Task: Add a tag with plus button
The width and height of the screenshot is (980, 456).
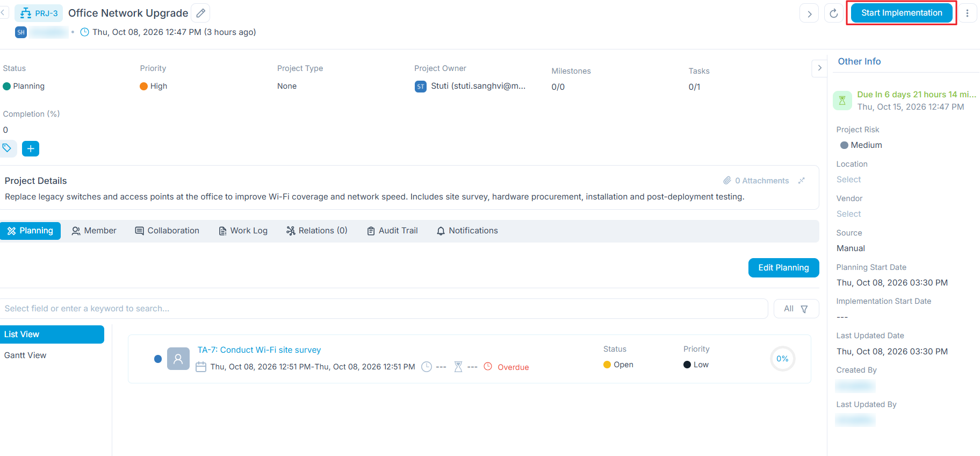Action: tap(31, 148)
